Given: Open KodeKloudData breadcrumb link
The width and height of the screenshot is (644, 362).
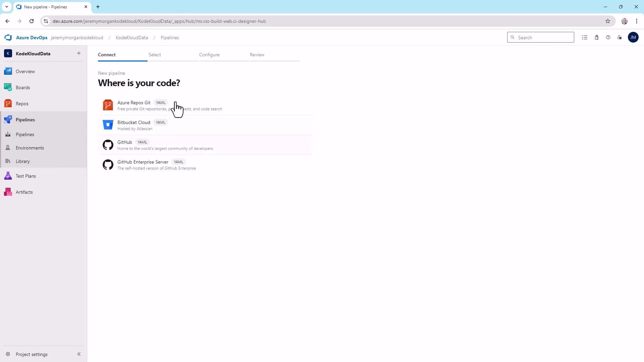Looking at the screenshot, I should pyautogui.click(x=132, y=38).
